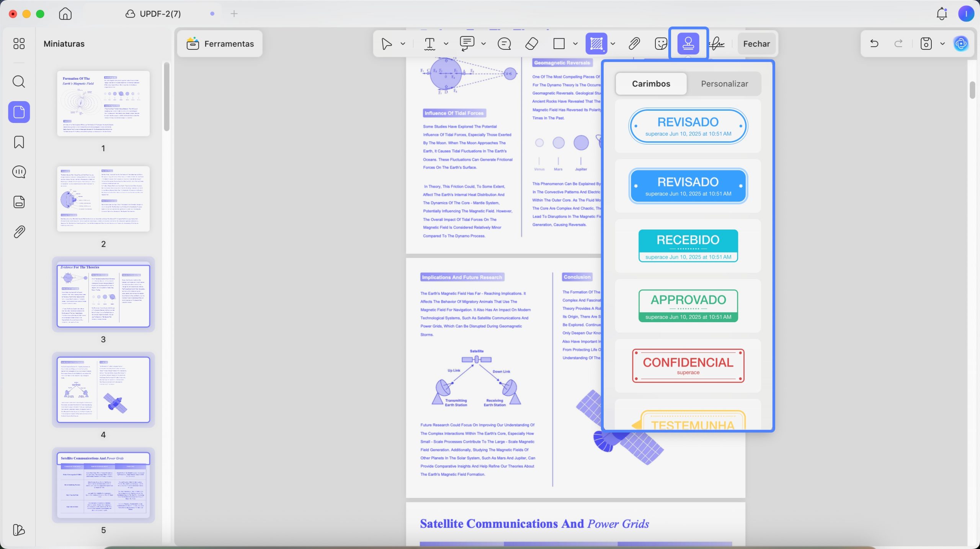Image resolution: width=980 pixels, height=549 pixels.
Task: Open the form fields sidebar icon
Action: [19, 202]
